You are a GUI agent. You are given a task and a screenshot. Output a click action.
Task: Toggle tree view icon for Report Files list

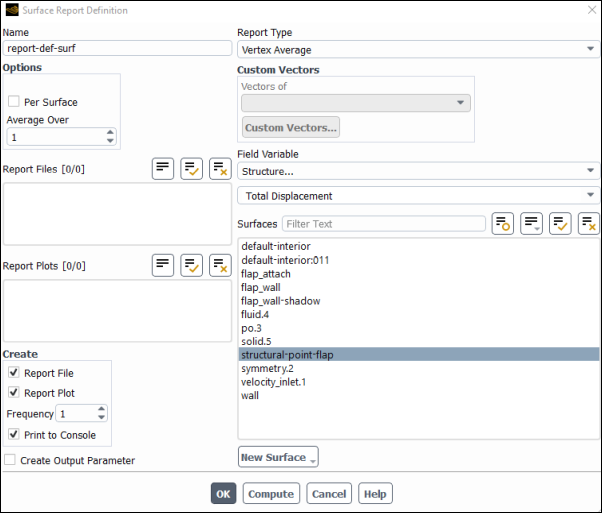(163, 169)
